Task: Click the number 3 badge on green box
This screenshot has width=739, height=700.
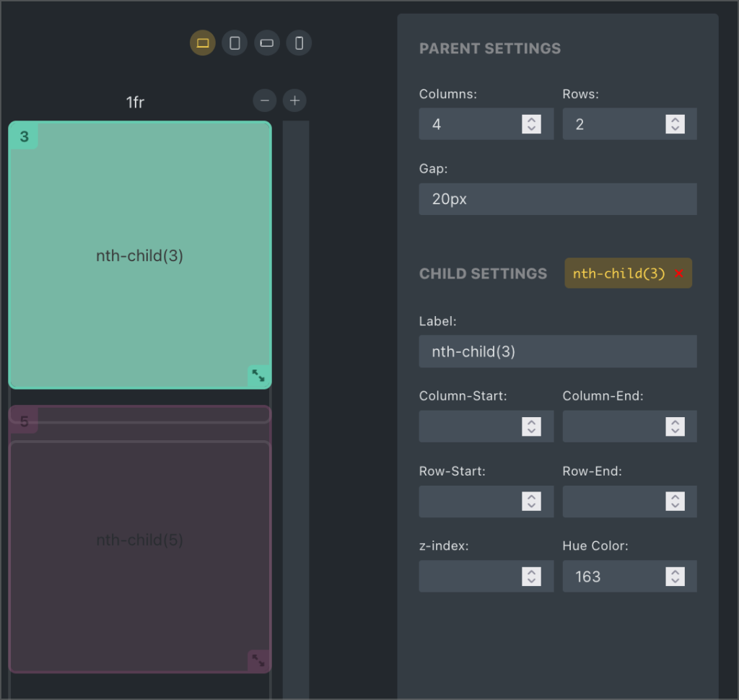Action: pyautogui.click(x=24, y=136)
